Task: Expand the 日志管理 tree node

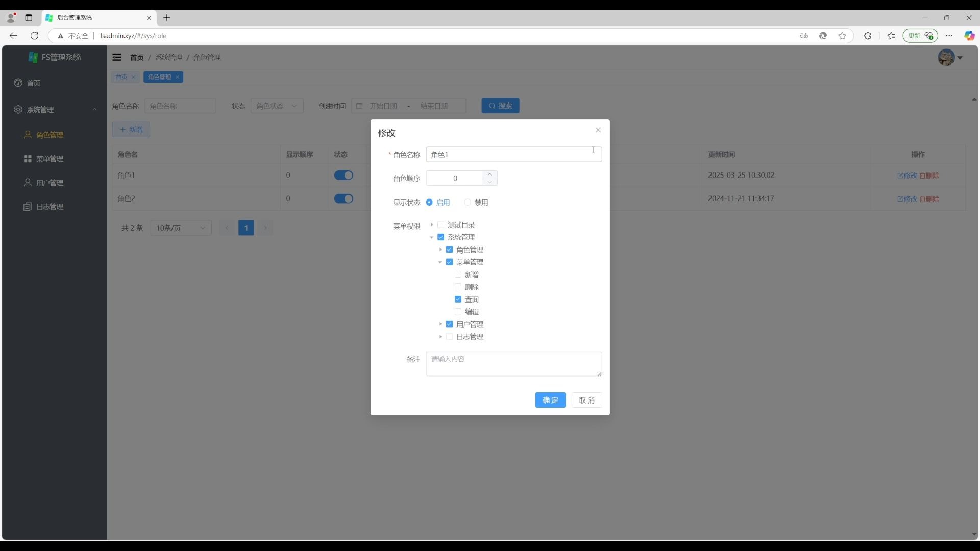Action: pos(440,337)
